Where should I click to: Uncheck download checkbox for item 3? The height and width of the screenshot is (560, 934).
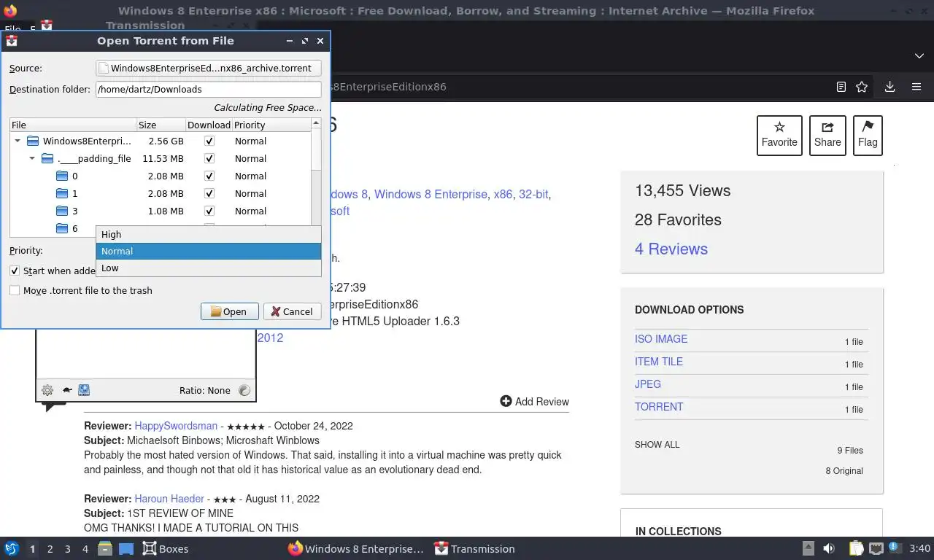pyautogui.click(x=209, y=211)
